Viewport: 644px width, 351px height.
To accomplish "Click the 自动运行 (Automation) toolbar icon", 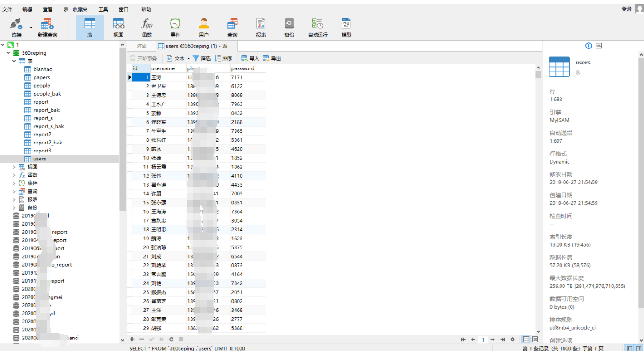I will tap(318, 28).
